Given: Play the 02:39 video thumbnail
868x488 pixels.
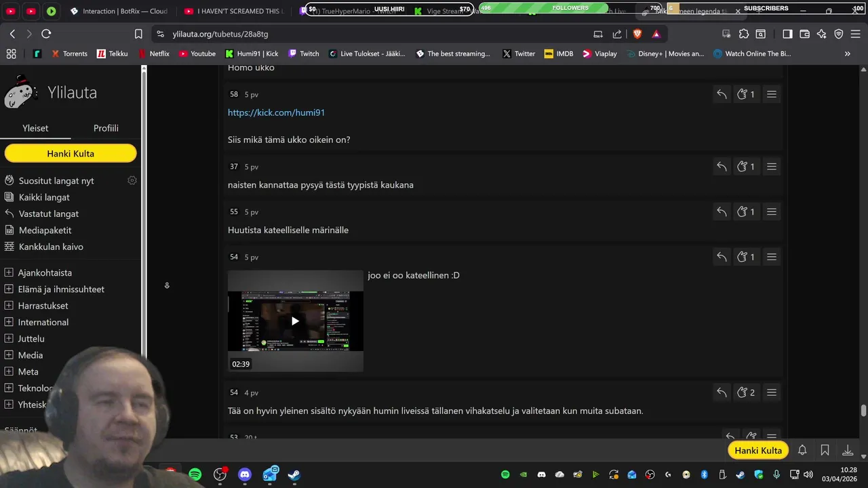Looking at the screenshot, I should tap(295, 321).
